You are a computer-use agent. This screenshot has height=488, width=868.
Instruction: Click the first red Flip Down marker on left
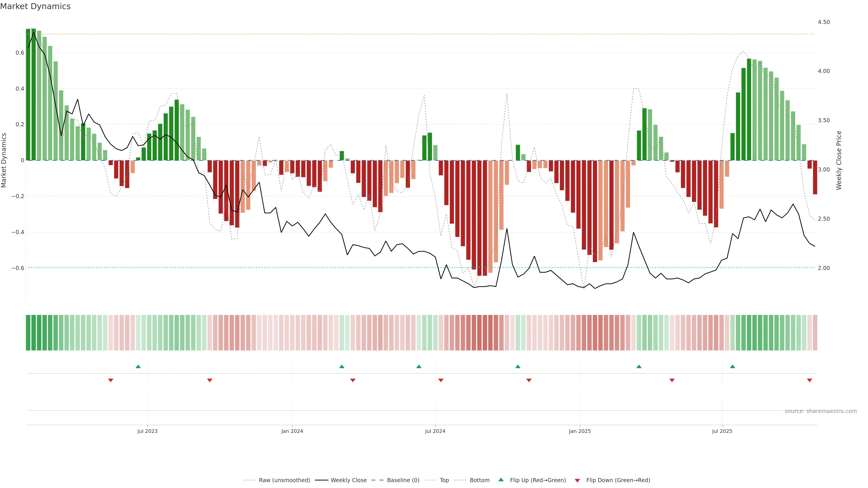point(111,380)
